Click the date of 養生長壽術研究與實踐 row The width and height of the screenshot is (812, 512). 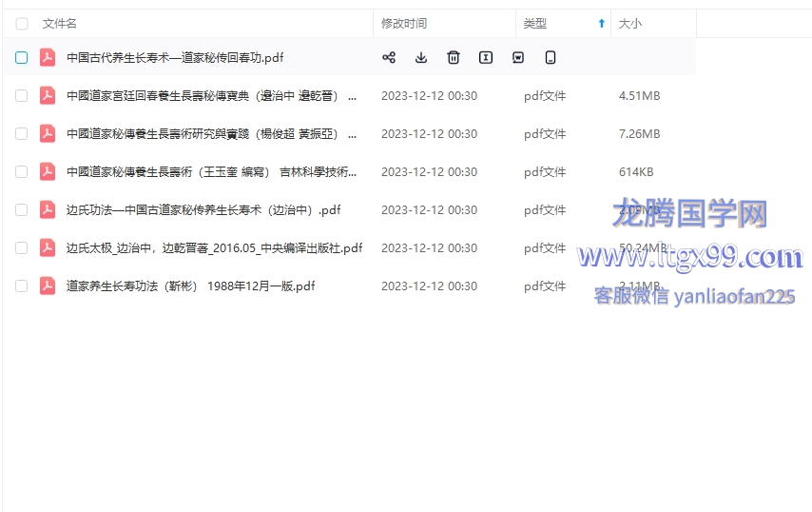point(430,133)
